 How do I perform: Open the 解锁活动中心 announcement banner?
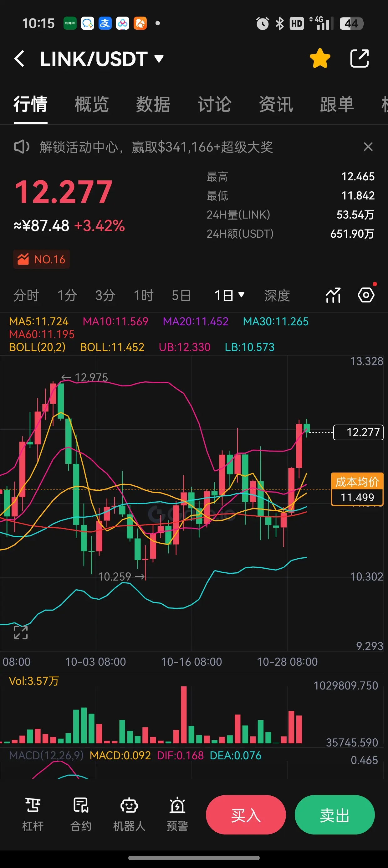[156, 147]
